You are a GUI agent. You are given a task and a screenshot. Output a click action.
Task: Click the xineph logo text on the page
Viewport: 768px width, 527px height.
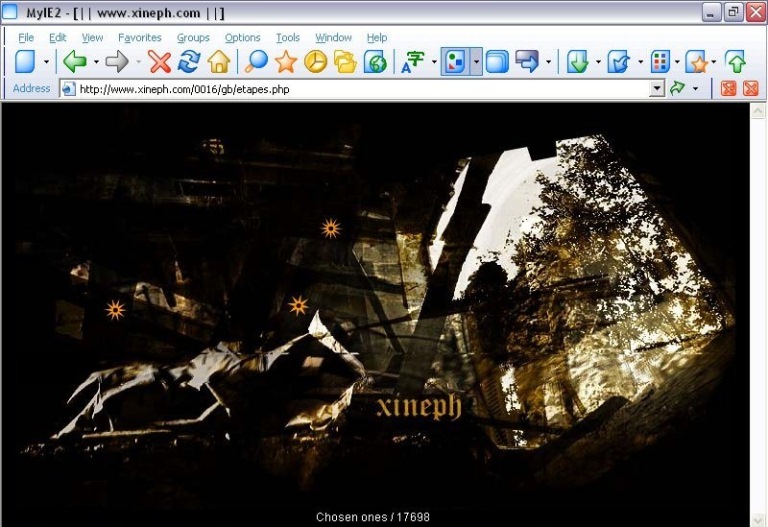(419, 407)
